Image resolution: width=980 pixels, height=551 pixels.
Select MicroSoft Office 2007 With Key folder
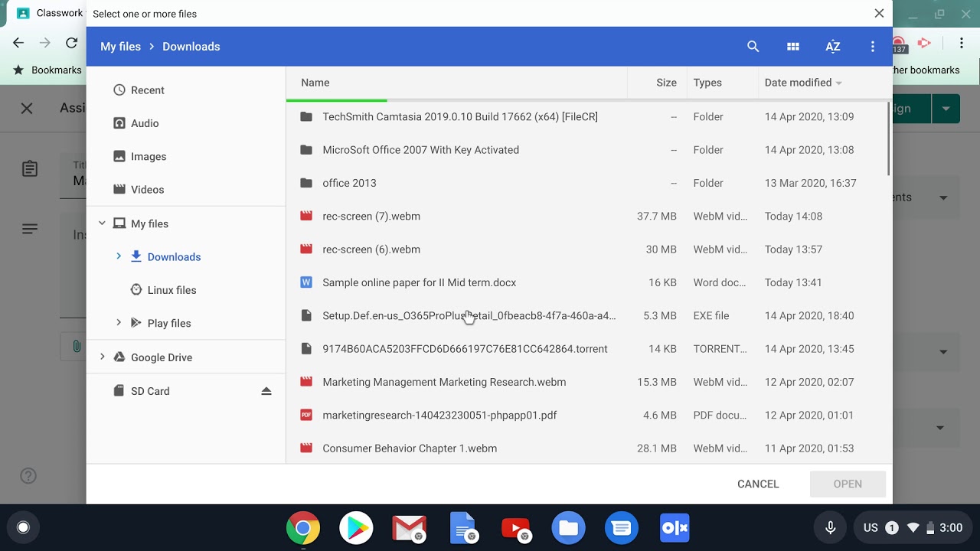[x=587, y=150]
